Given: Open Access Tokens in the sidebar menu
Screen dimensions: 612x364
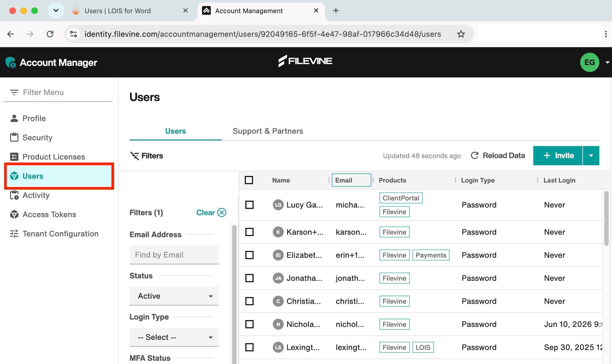Looking at the screenshot, I should (49, 214).
